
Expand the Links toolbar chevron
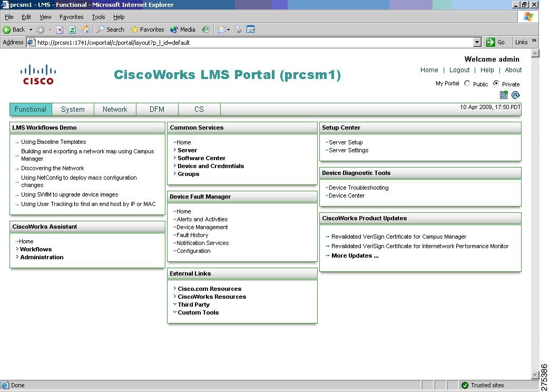coord(534,41)
